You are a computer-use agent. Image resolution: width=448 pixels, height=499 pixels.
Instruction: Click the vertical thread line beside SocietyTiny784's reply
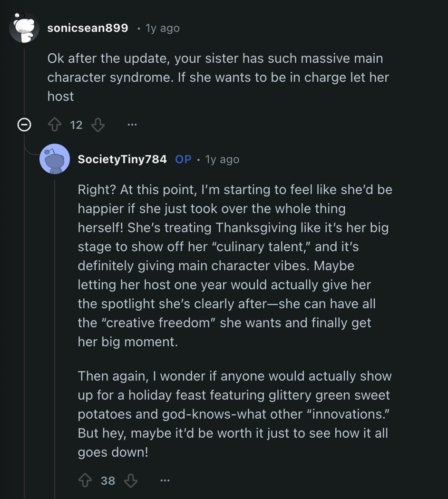pos(54,333)
